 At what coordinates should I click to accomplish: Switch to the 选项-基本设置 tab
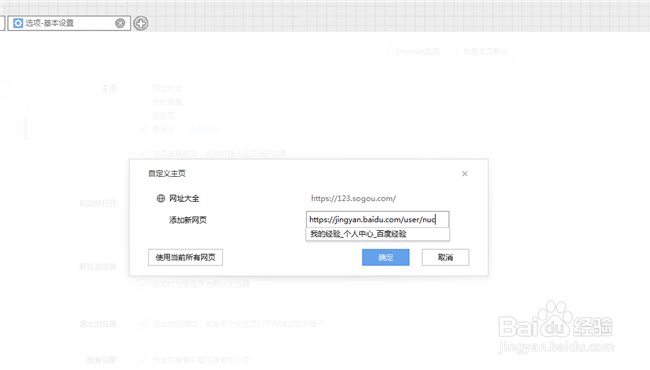click(x=69, y=23)
